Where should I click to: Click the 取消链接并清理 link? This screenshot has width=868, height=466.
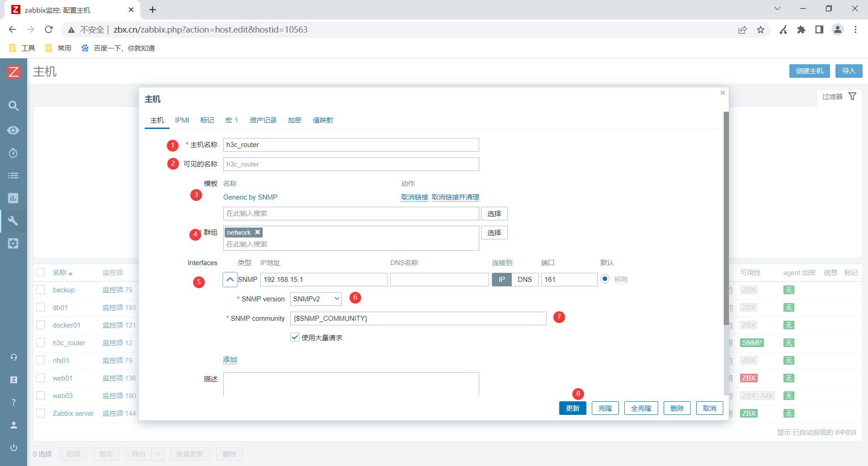pos(455,197)
